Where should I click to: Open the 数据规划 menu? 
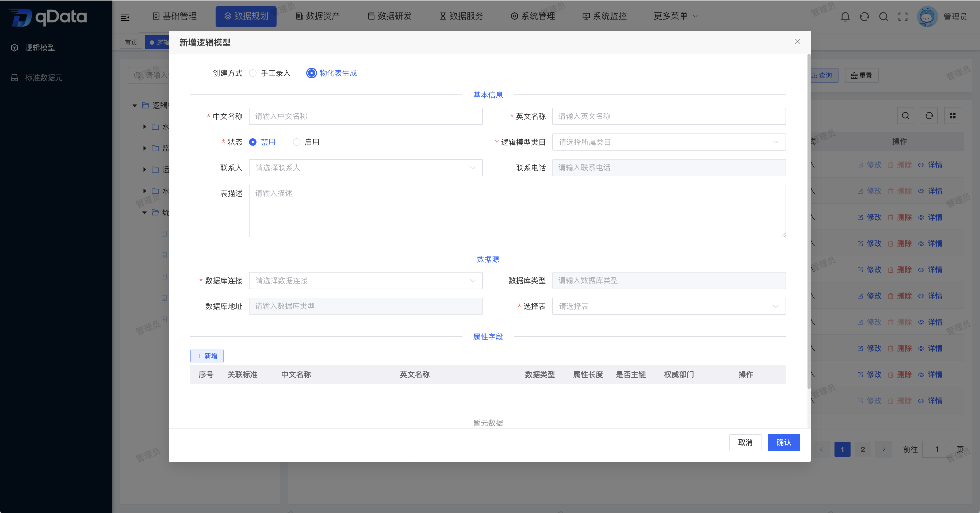coord(246,16)
